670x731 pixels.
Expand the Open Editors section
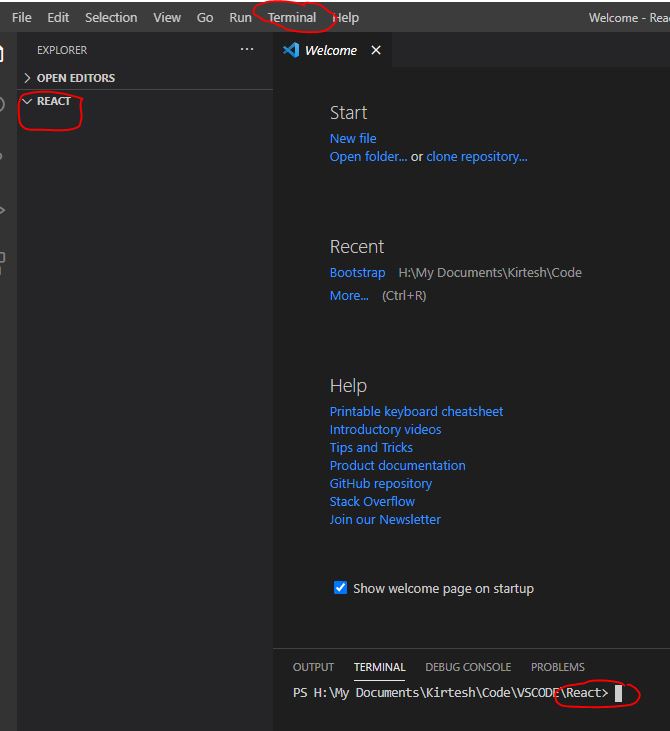(75, 78)
